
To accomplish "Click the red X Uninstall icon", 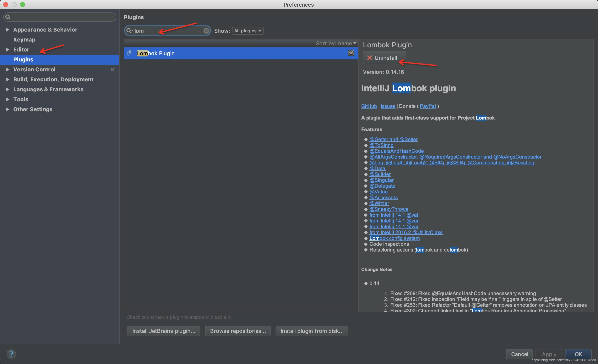I will (369, 58).
